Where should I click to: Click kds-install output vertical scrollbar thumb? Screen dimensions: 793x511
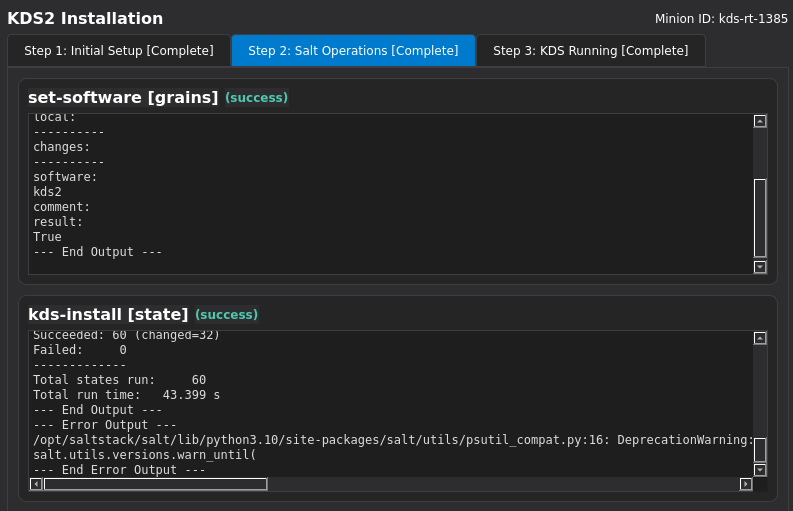point(760,450)
